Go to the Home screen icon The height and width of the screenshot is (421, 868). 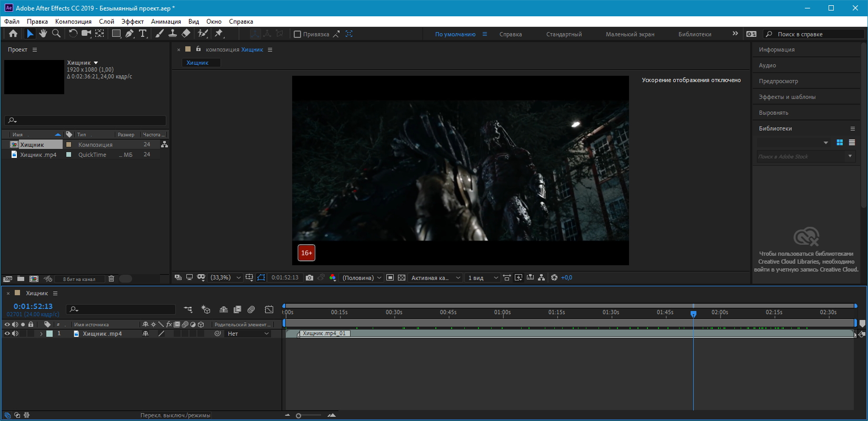[x=13, y=34]
